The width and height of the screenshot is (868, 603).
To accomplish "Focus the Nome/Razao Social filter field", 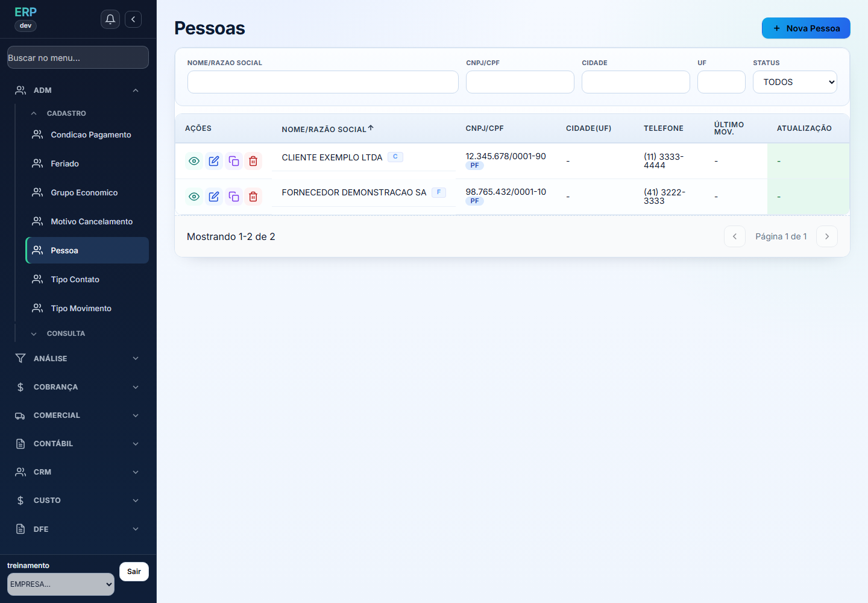I will [323, 82].
